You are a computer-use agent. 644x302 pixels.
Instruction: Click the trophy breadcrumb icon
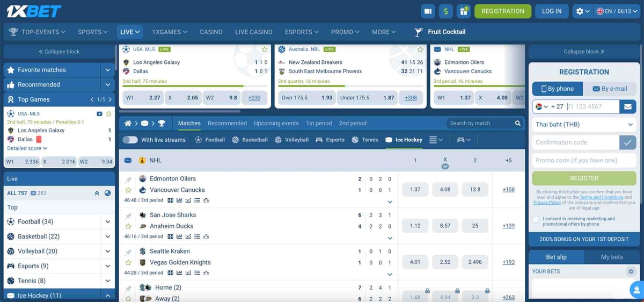pyautogui.click(x=162, y=124)
